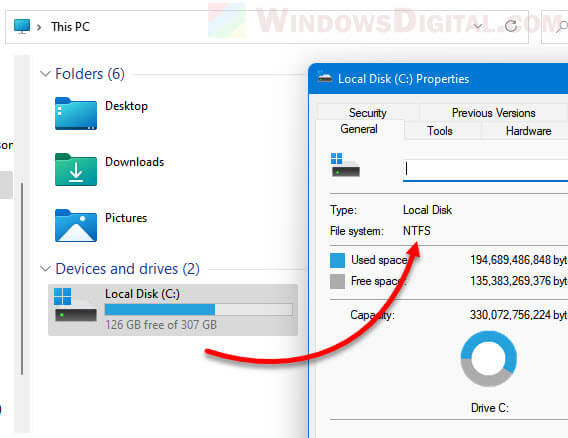The width and height of the screenshot is (568, 438).
Task: Collapse the Folders (6) group
Action: [x=45, y=74]
